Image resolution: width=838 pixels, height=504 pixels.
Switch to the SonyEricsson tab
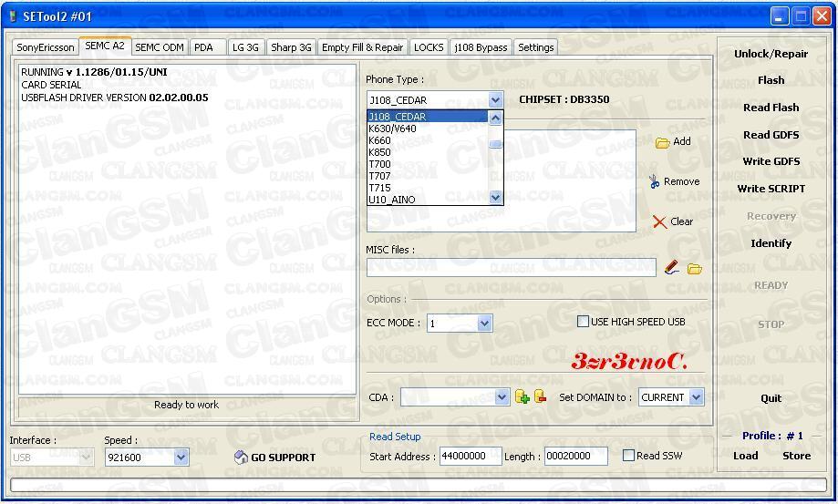[x=46, y=47]
